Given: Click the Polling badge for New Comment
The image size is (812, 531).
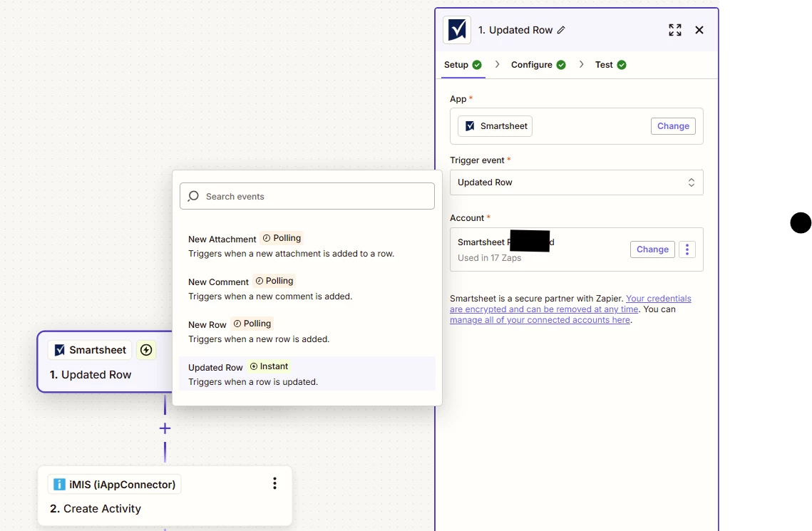Looking at the screenshot, I should pyautogui.click(x=274, y=281).
